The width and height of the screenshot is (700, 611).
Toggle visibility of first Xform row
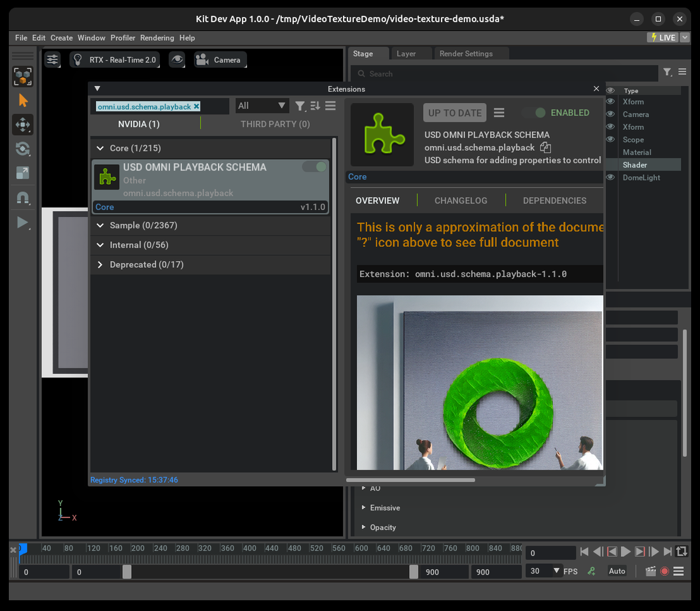click(x=610, y=101)
